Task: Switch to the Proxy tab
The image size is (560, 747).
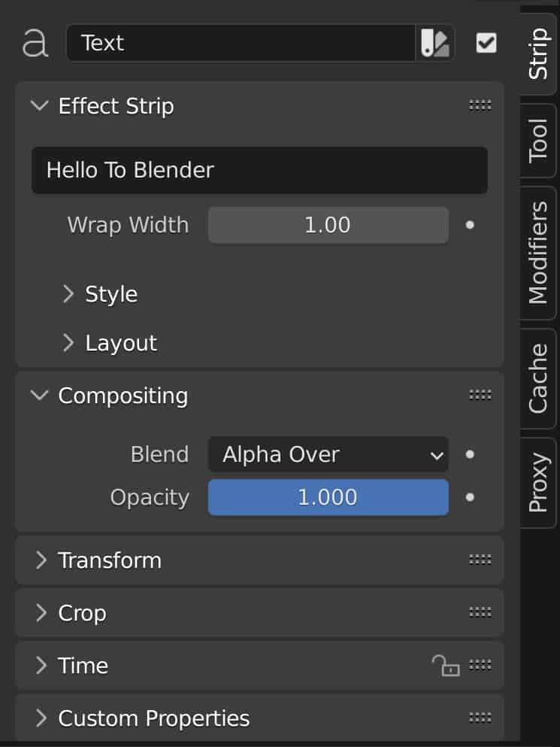Action: pyautogui.click(x=537, y=481)
